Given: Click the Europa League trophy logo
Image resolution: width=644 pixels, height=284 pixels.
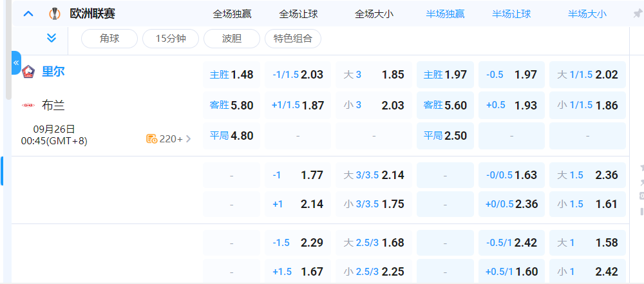Looking at the screenshot, I should (x=55, y=14).
